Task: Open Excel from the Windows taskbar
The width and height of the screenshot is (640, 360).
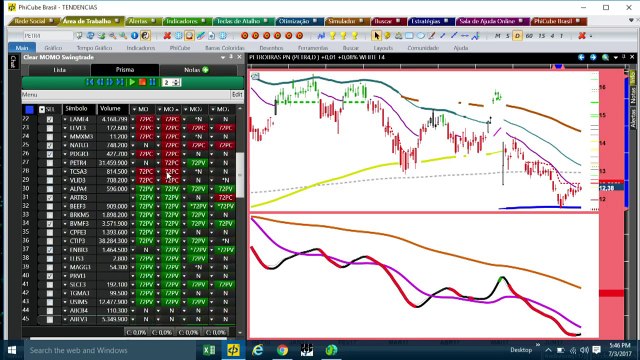Action: click(x=209, y=350)
